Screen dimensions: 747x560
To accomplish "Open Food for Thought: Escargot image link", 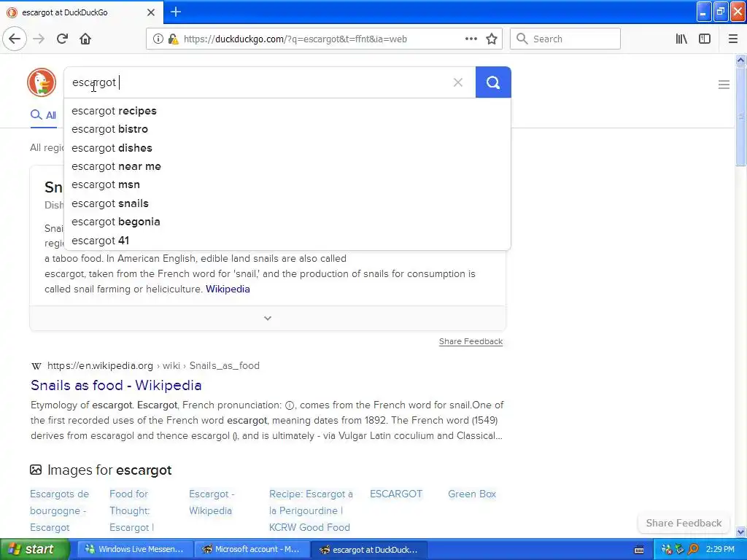I will 131,510.
